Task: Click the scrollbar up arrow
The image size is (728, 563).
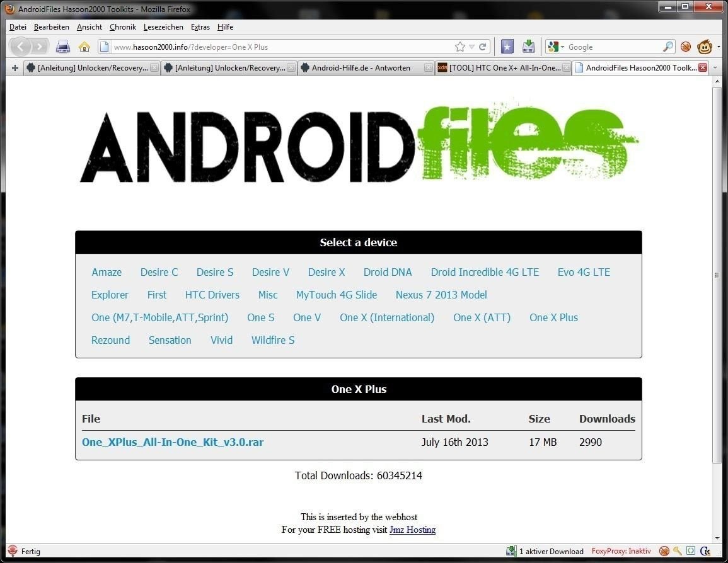Action: coord(717,81)
